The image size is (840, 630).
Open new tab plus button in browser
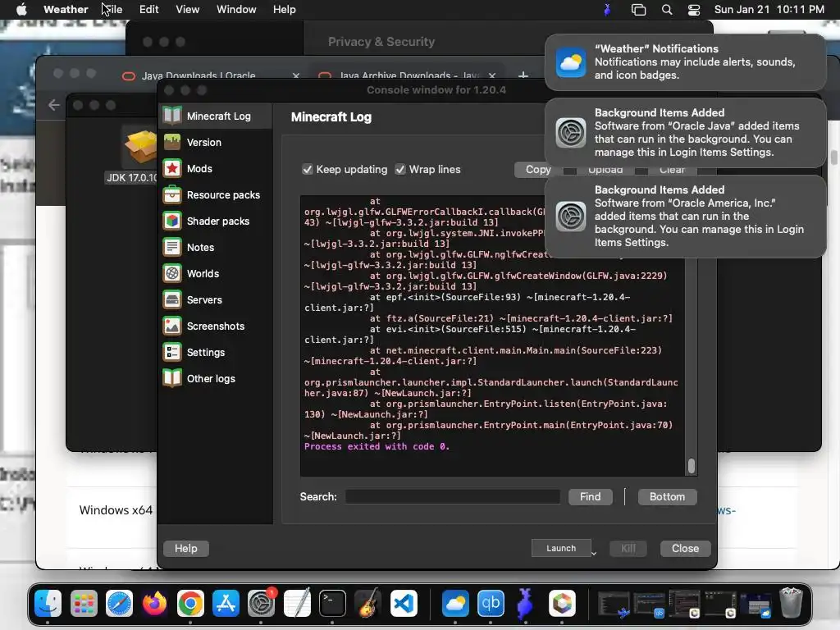(x=523, y=75)
